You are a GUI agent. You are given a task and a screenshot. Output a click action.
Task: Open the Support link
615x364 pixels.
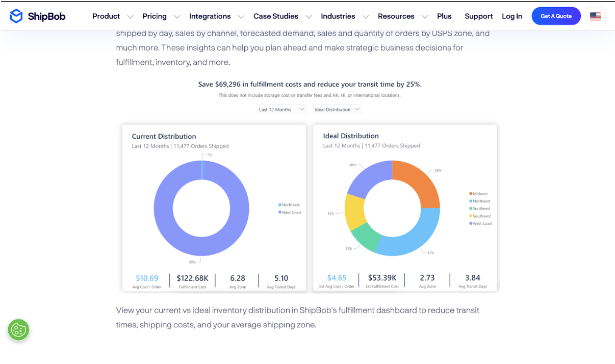point(478,16)
